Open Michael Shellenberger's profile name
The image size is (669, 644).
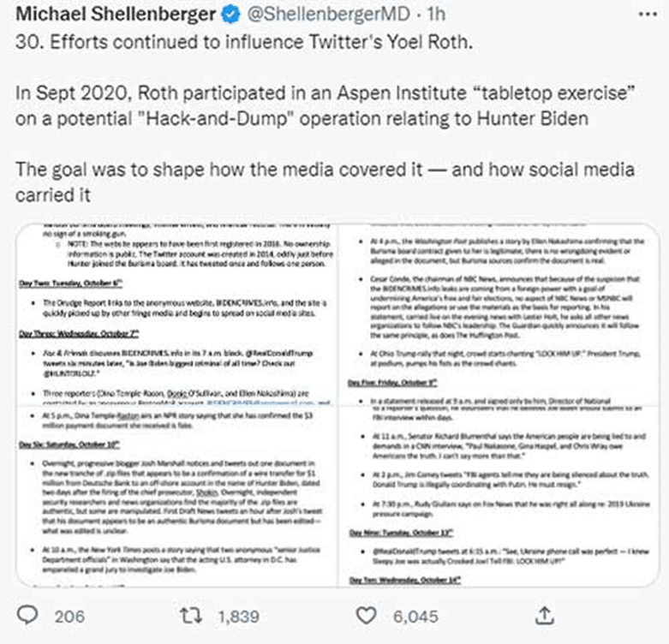click(x=116, y=15)
